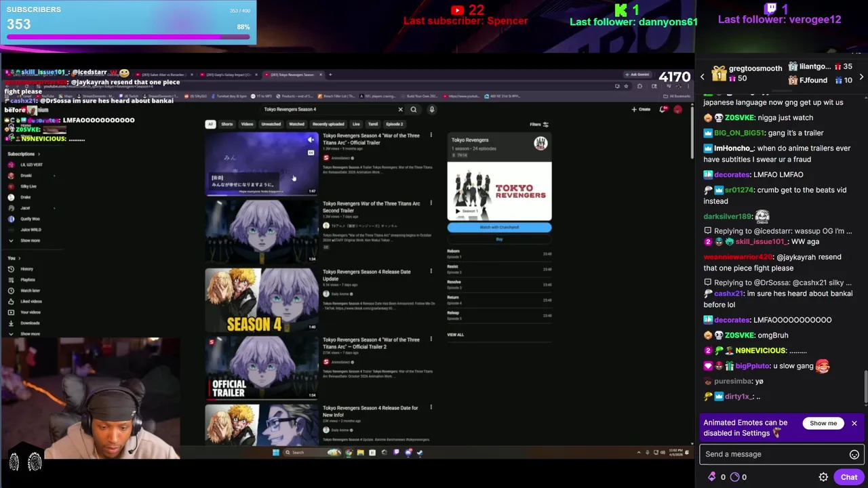Open options menu for Official Trailer 2 result
The width and height of the screenshot is (868, 488).
(431, 340)
